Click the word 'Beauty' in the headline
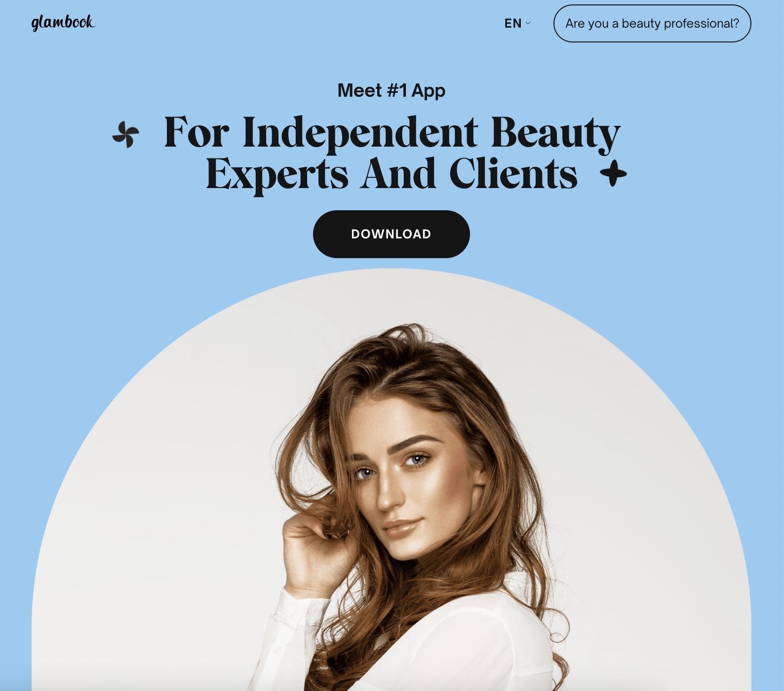Screen dimensions: 784x691 pyautogui.click(x=556, y=132)
